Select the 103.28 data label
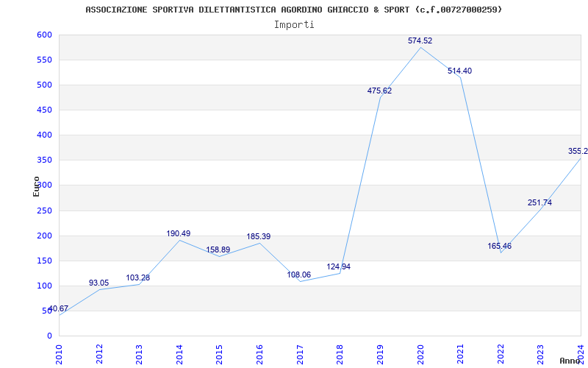 coord(137,278)
